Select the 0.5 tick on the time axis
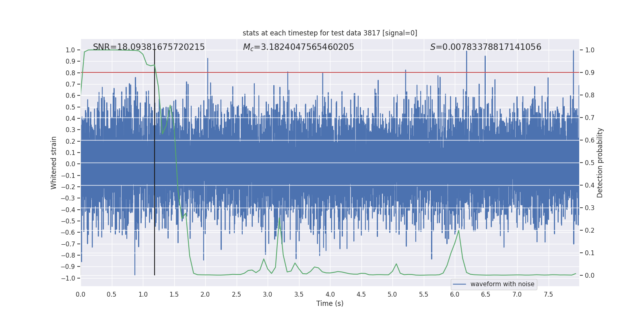 pos(111,294)
